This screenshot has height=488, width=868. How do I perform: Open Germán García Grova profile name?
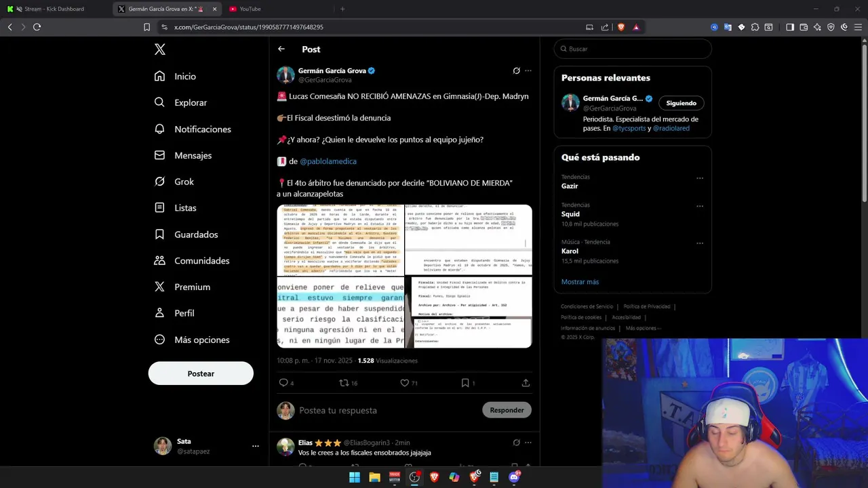[332, 70]
